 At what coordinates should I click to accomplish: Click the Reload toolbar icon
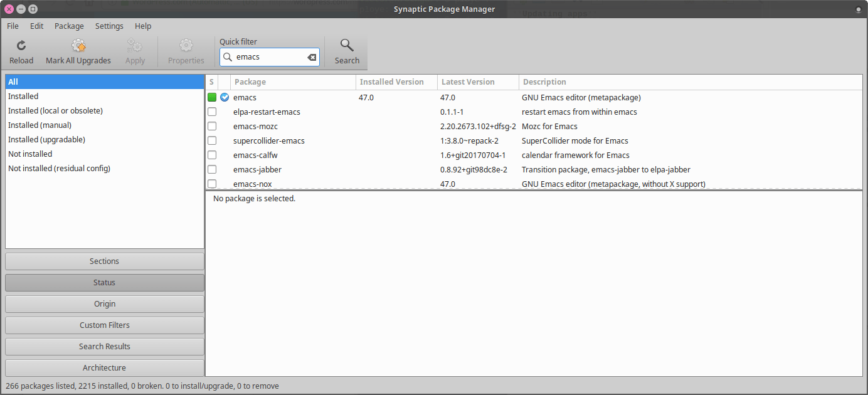(21, 46)
